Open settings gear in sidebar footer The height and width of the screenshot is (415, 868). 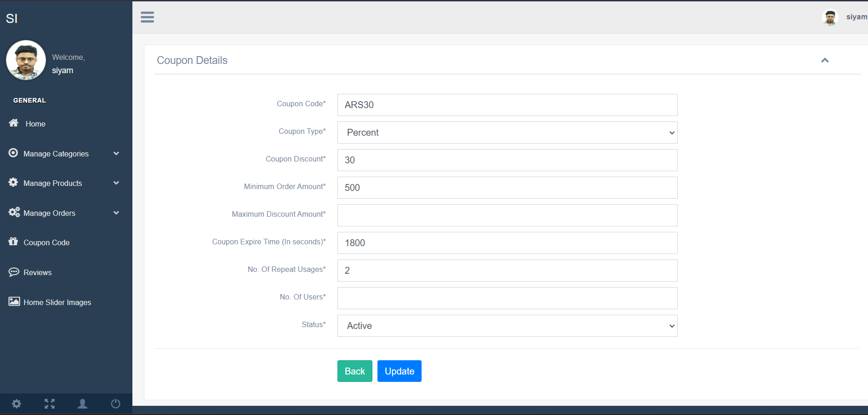point(17,404)
